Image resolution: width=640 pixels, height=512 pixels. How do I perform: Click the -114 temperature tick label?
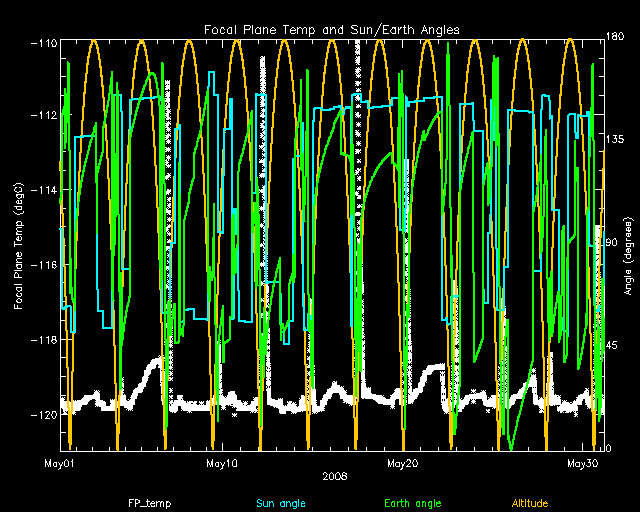coord(42,190)
